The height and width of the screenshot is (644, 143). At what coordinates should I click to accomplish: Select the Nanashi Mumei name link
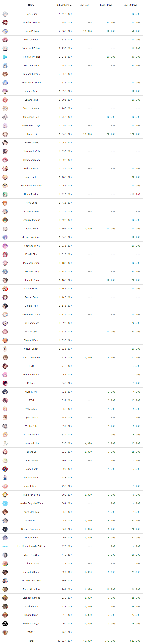[31, 357]
